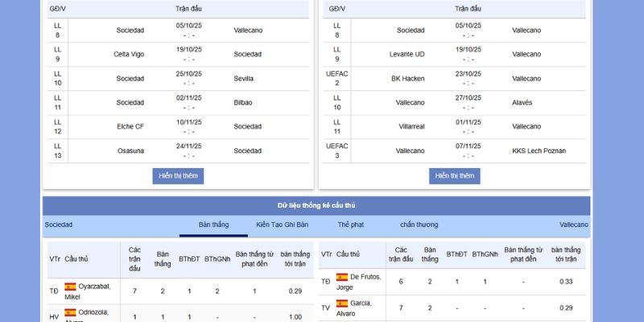Show the chấn thương tab

coord(419,225)
